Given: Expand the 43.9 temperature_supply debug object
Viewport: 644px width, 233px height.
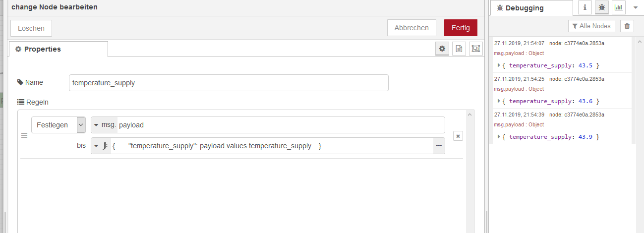Looking at the screenshot, I should [x=499, y=136].
